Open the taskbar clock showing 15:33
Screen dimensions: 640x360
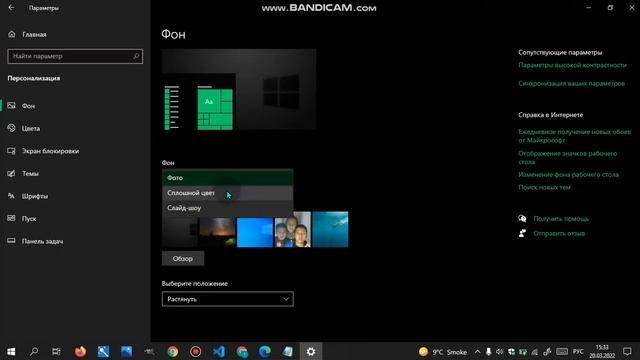[x=602, y=351]
